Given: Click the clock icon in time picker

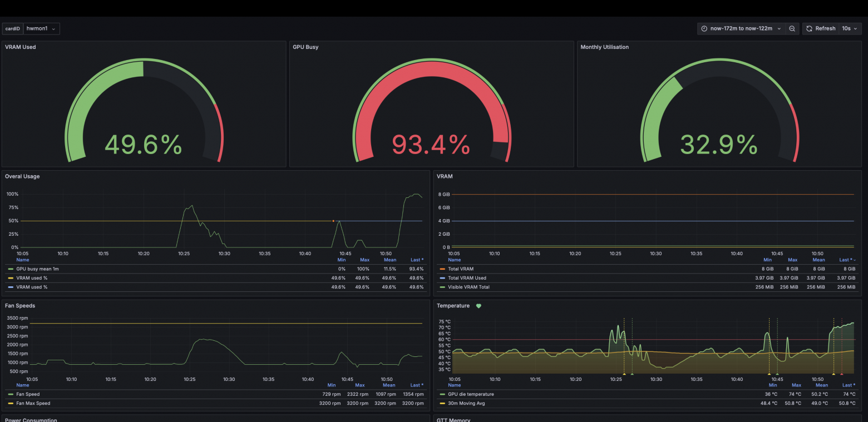Looking at the screenshot, I should (x=704, y=28).
